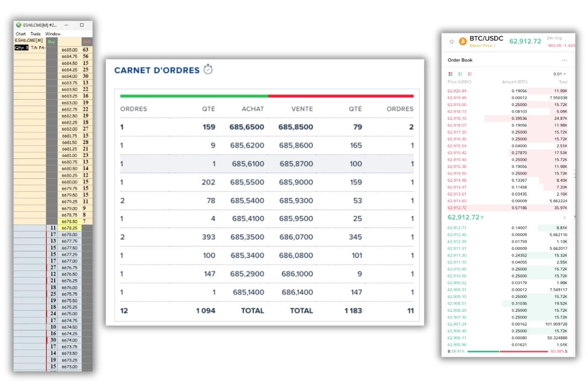Open the Window menu in ESH6.CME window
This screenshot has width=588, height=392.
pyautogui.click(x=53, y=34)
